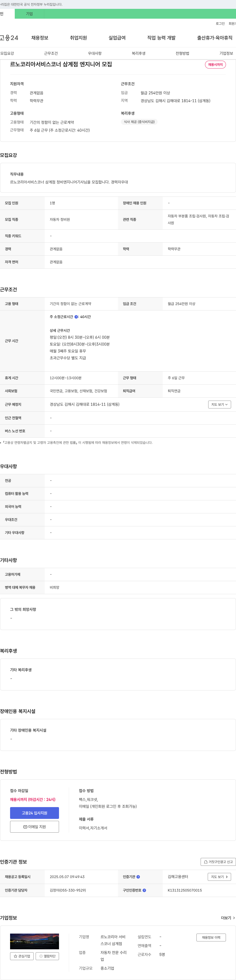Open the 직업 능력 개발 menu
The image size is (236, 980).
coord(162,38)
